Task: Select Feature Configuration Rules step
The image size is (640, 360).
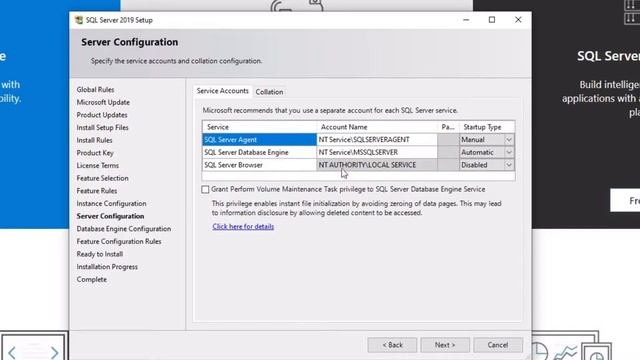Action: click(119, 241)
